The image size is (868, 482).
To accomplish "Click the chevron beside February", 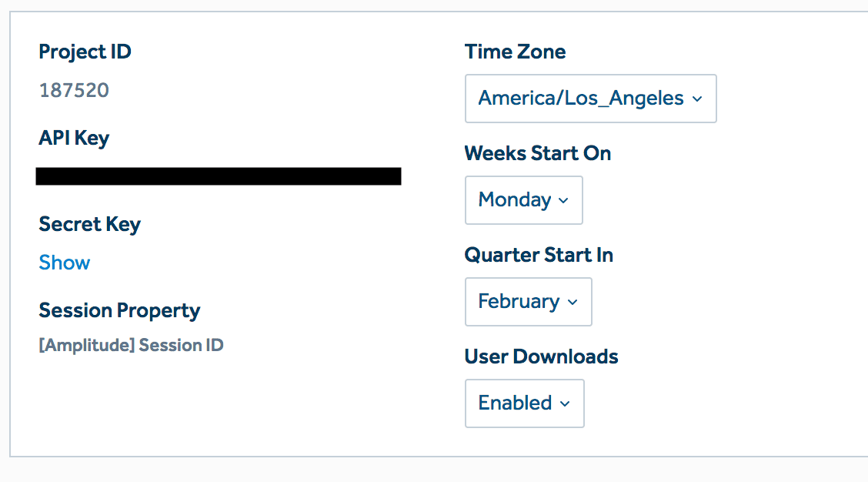I will (572, 302).
